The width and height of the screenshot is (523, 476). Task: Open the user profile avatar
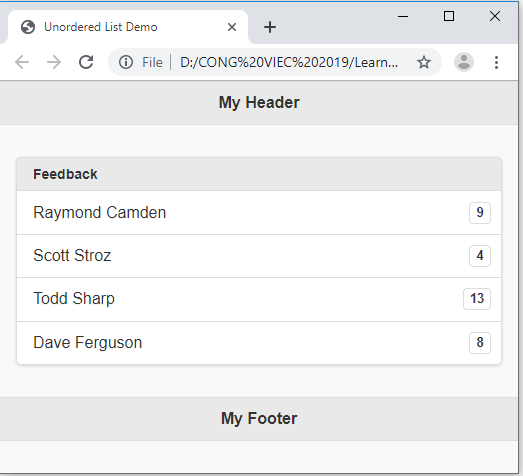tap(464, 62)
